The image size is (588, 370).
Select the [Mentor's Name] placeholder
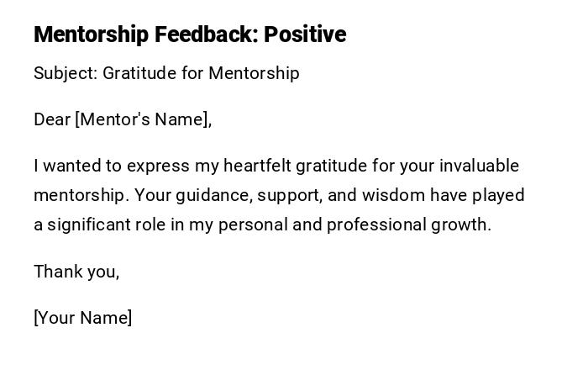point(143,119)
